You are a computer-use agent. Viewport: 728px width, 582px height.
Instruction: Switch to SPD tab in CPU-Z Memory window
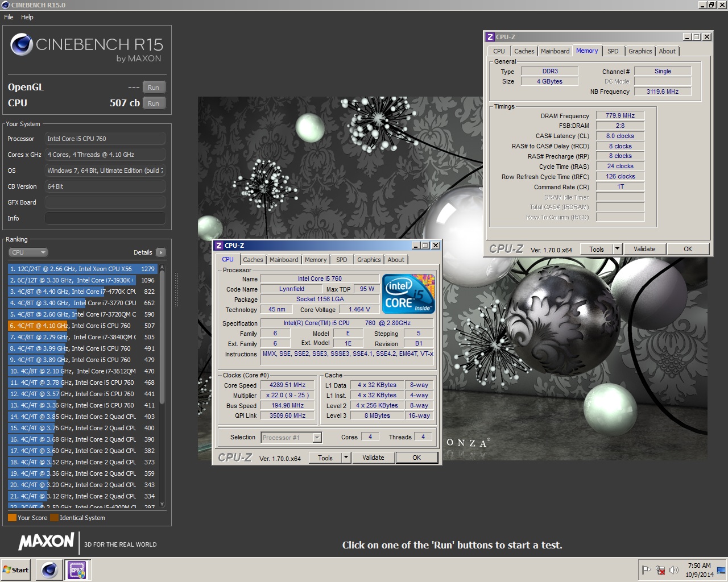click(x=613, y=51)
